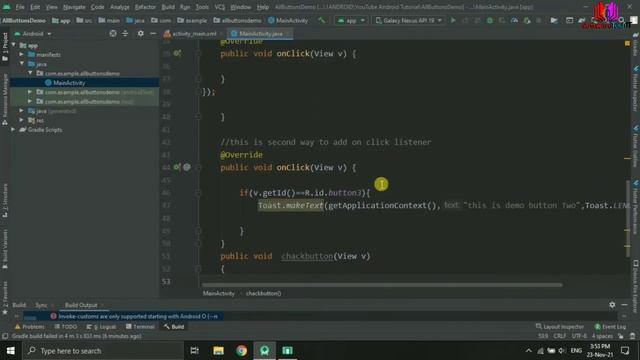The image size is (640, 360).
Task: Select the Build Output tab
Action: click(81, 304)
